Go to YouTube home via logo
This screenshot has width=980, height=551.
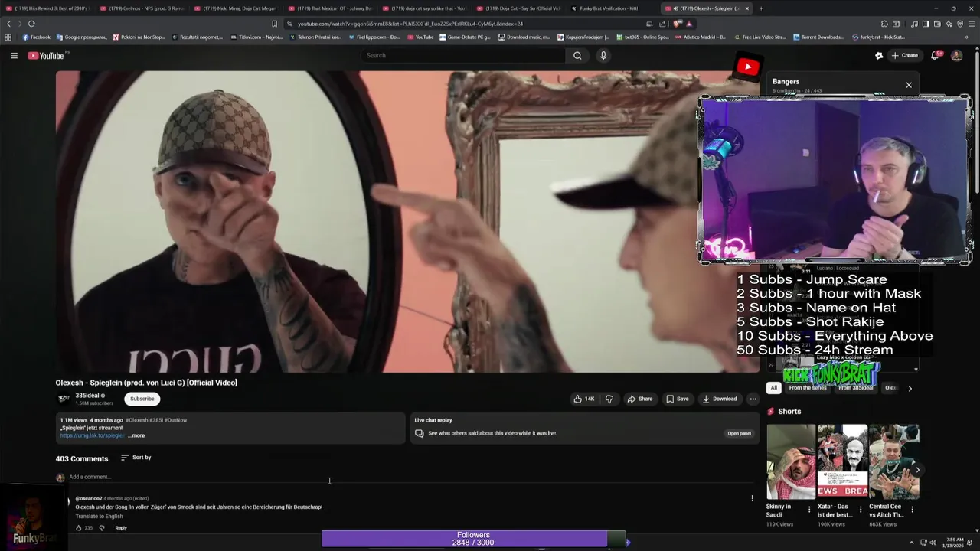pos(46,55)
